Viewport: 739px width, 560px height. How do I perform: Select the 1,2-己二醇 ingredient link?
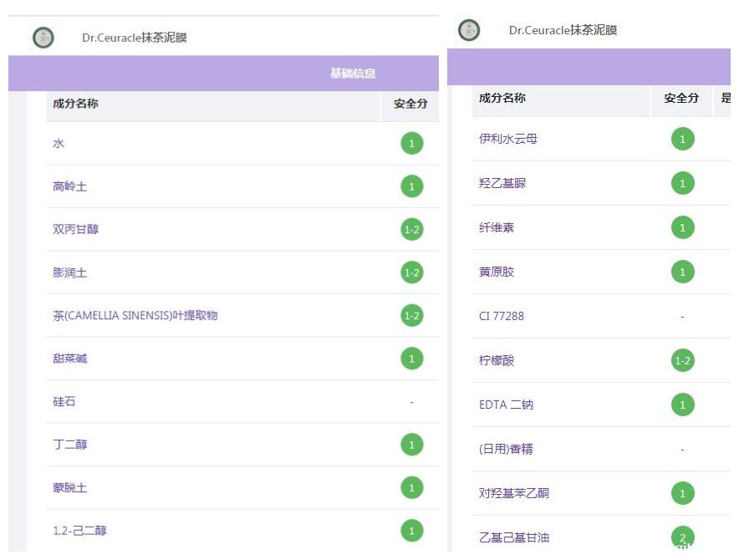[79, 531]
